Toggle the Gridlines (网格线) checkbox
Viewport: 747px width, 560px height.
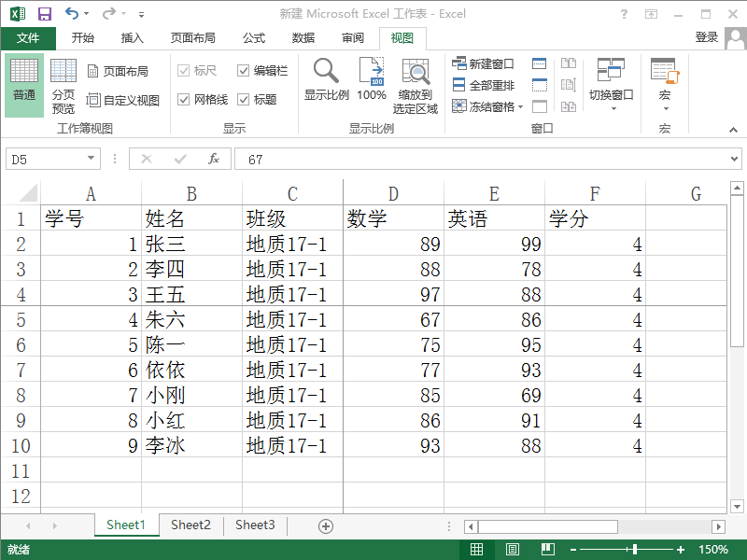pyautogui.click(x=183, y=100)
